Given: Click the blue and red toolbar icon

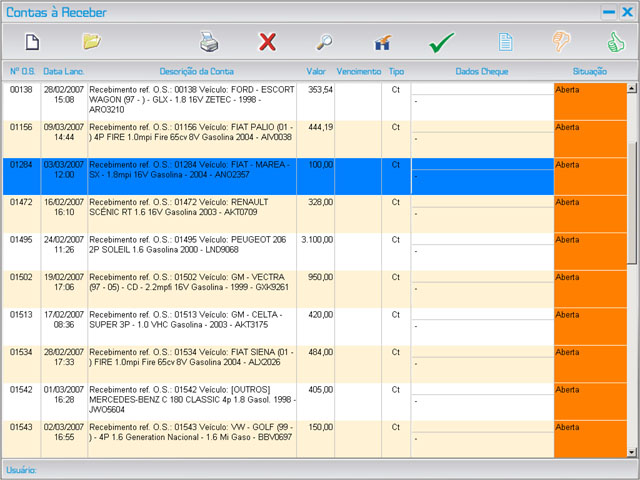Looking at the screenshot, I should point(382,42).
